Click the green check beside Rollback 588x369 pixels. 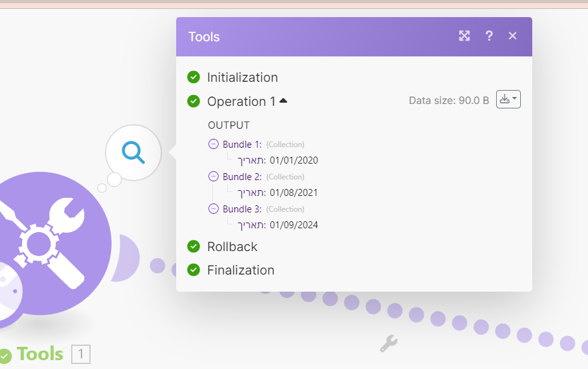[x=194, y=246]
